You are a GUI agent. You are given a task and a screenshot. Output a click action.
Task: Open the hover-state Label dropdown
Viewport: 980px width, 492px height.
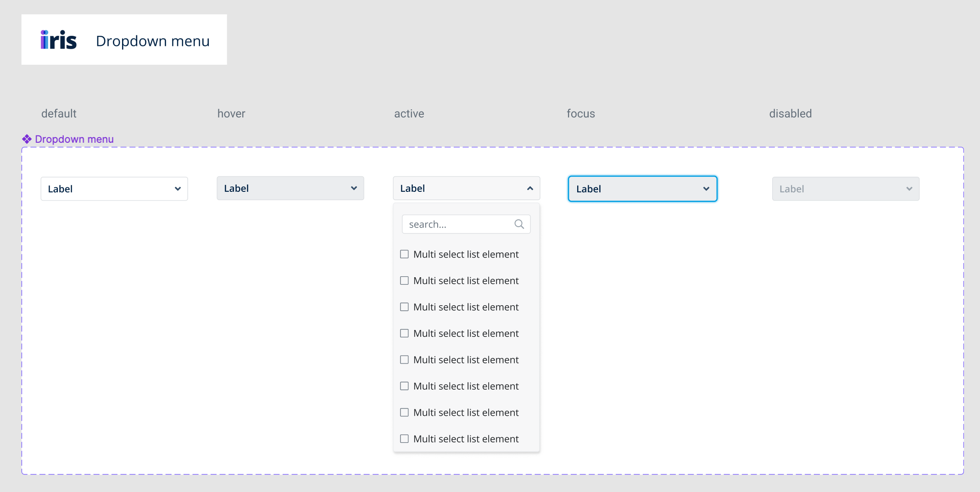(290, 188)
